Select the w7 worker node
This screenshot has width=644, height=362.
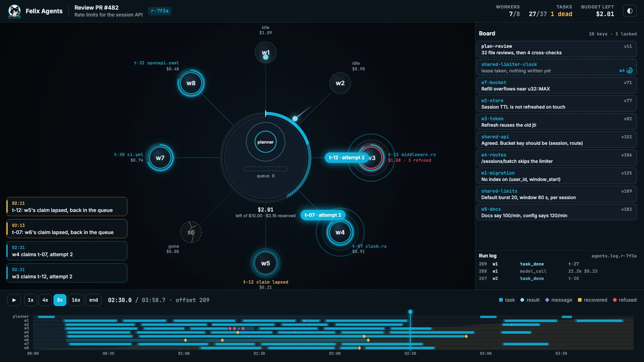tap(160, 158)
